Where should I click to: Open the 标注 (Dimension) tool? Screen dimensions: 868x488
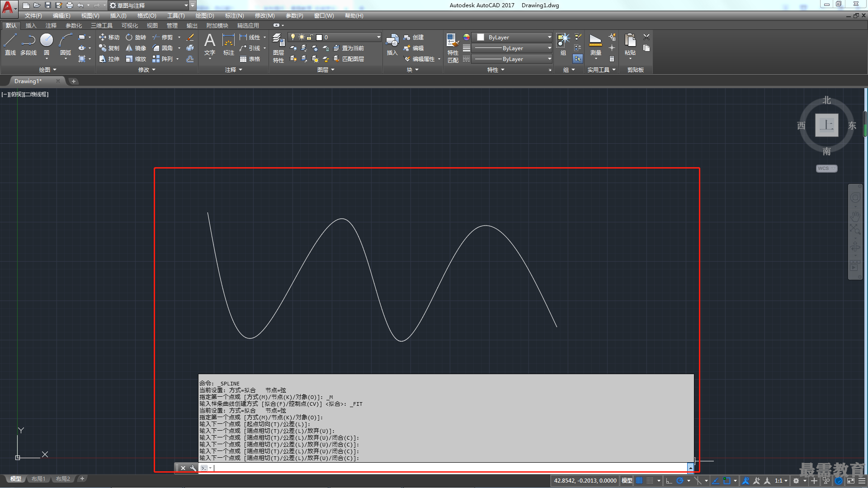pyautogui.click(x=229, y=44)
